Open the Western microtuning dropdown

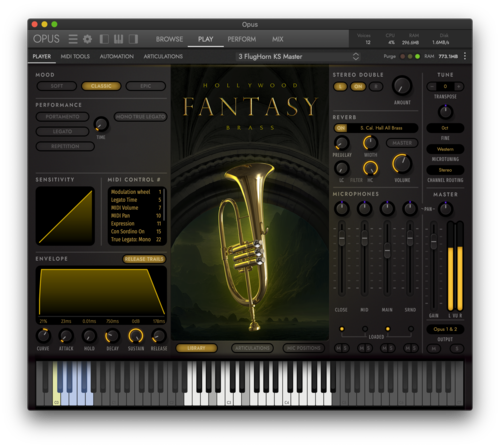(x=445, y=149)
